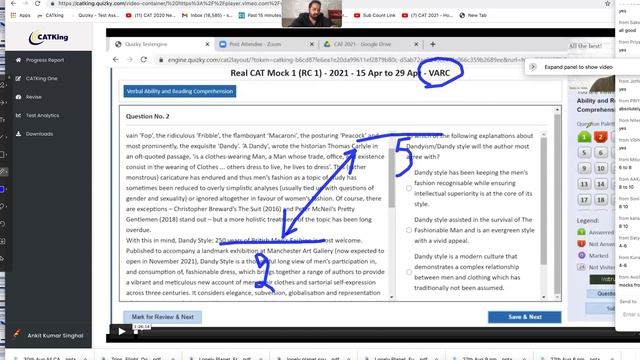This screenshot has width=640, height=360.
Task: Open the Revise section in the sidebar
Action: click(33, 97)
